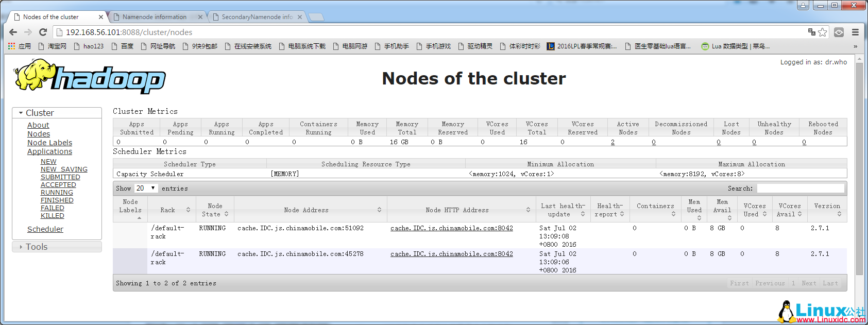The image size is (868, 325).
Task: Switch to Namenode information tab
Action: pos(155,17)
